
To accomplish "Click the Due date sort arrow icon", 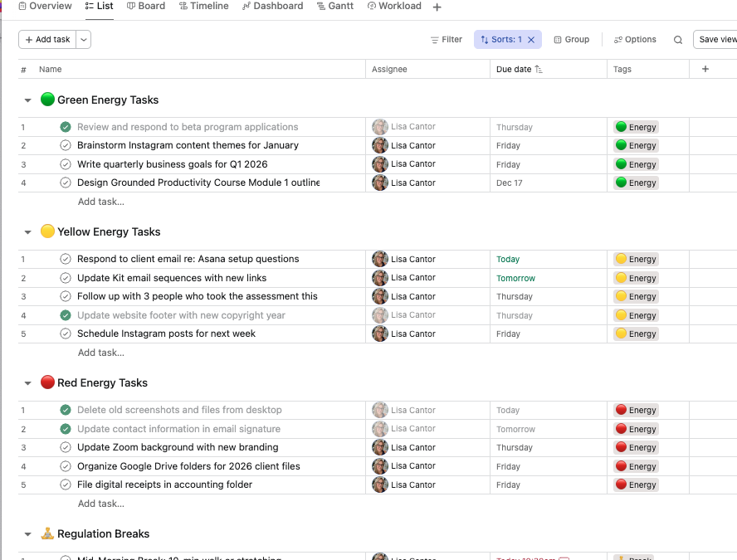I will point(539,70).
